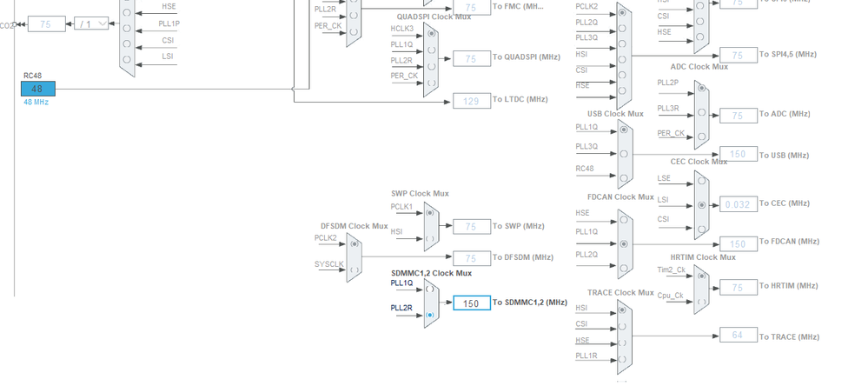Select PCLK2 in DFSDM Clock Mux
Image resolution: width=868 pixels, height=386 pixels.
click(x=354, y=243)
